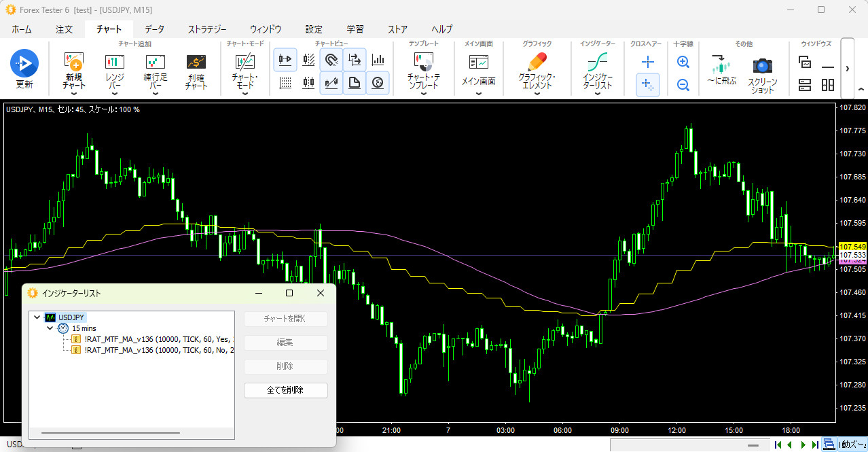Open the 注文 ribbon tab
The height and width of the screenshot is (452, 868).
coord(65,29)
